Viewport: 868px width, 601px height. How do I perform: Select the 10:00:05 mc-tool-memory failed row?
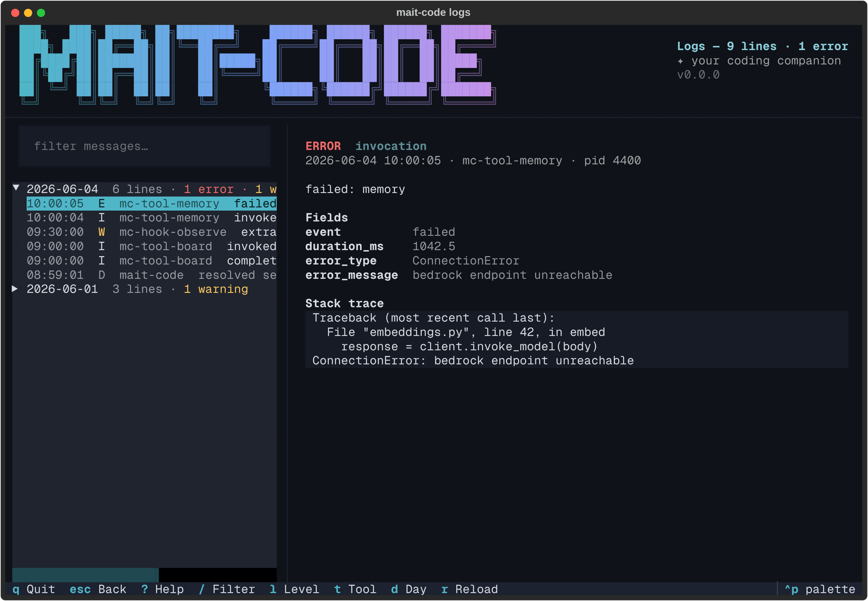151,203
